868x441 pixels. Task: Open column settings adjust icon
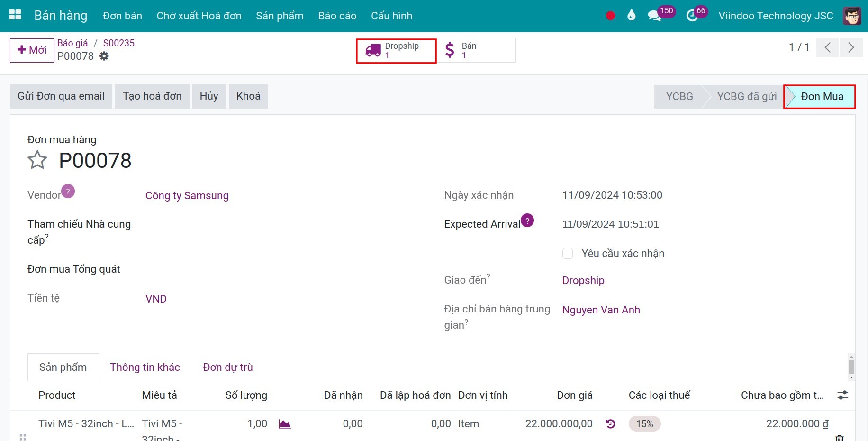point(843,395)
